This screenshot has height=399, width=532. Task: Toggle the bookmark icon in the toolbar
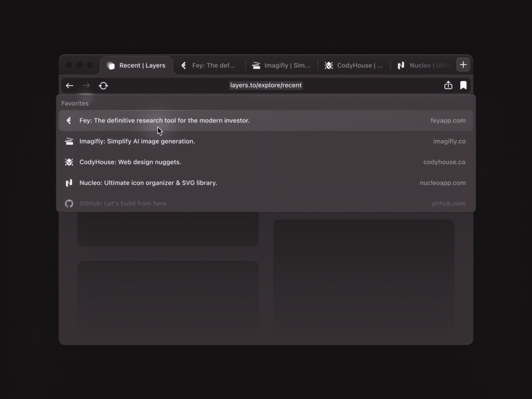(463, 85)
